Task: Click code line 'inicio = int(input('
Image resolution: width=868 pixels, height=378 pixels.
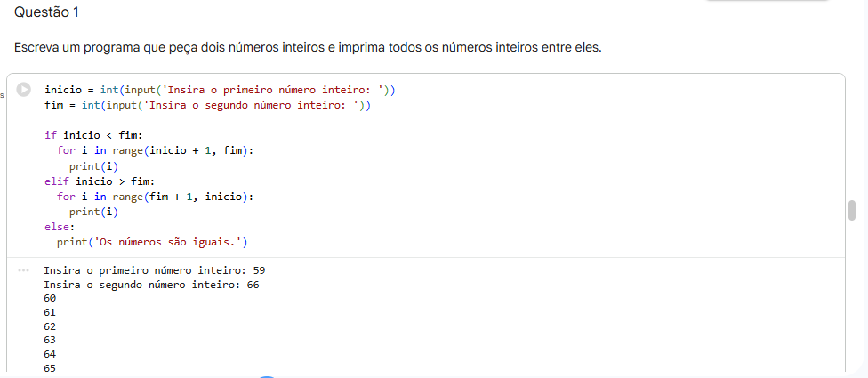Action: pyautogui.click(x=220, y=90)
